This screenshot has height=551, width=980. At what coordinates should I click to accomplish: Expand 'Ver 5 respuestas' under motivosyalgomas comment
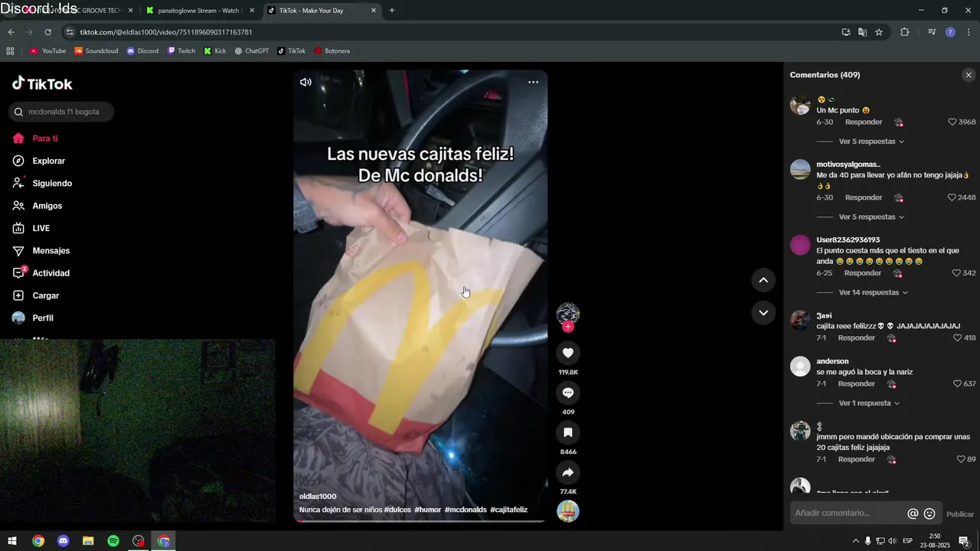(x=871, y=217)
